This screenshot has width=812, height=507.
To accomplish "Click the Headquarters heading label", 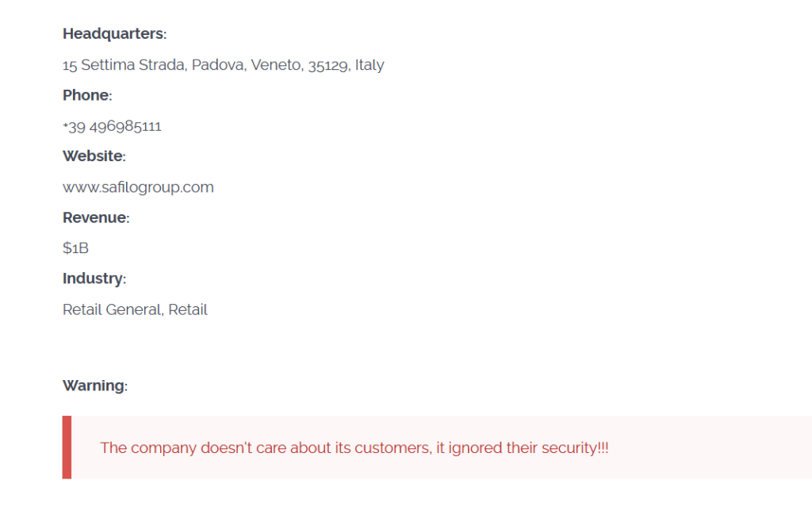I will [x=114, y=34].
